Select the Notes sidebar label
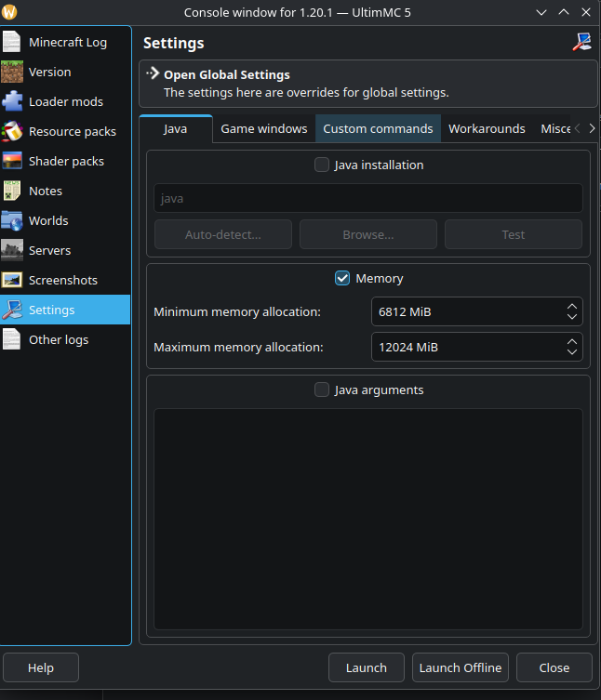This screenshot has height=700, width=601. pyautogui.click(x=46, y=191)
